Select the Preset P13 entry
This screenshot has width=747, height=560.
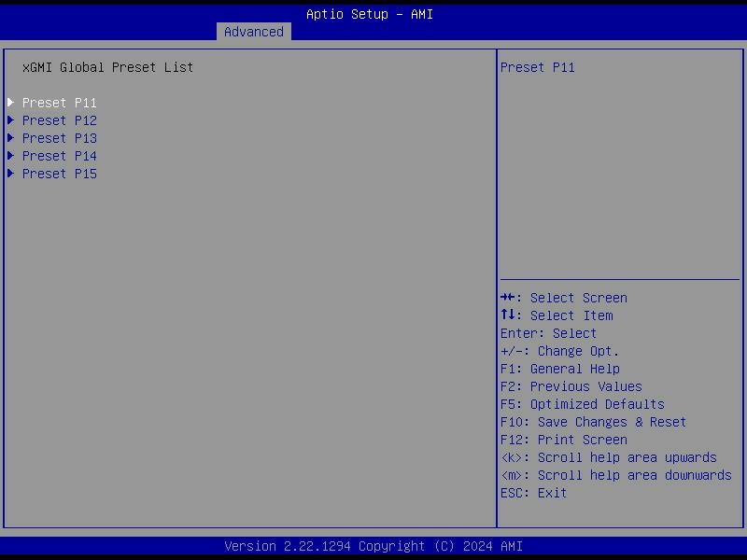[60, 138]
